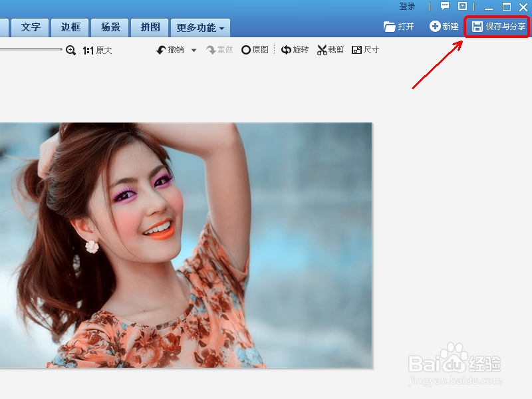The height and width of the screenshot is (399, 532).
Task: Create a new image with 新建
Action: (x=444, y=26)
